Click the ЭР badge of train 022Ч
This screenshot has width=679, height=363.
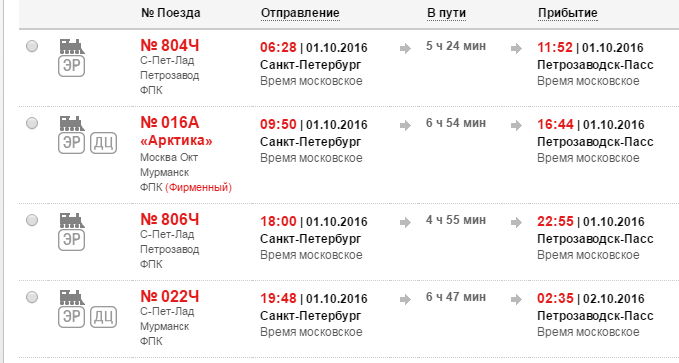71,317
